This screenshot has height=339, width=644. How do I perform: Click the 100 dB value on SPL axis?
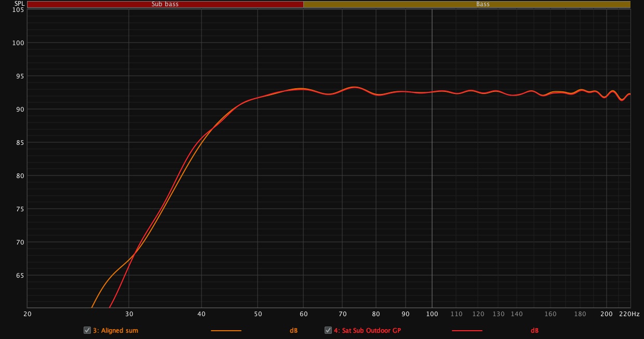click(18, 43)
